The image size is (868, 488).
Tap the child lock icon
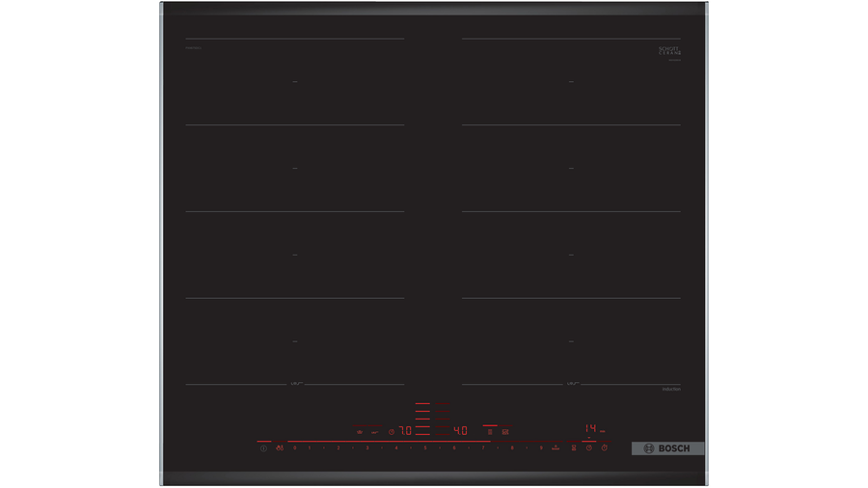click(x=279, y=447)
